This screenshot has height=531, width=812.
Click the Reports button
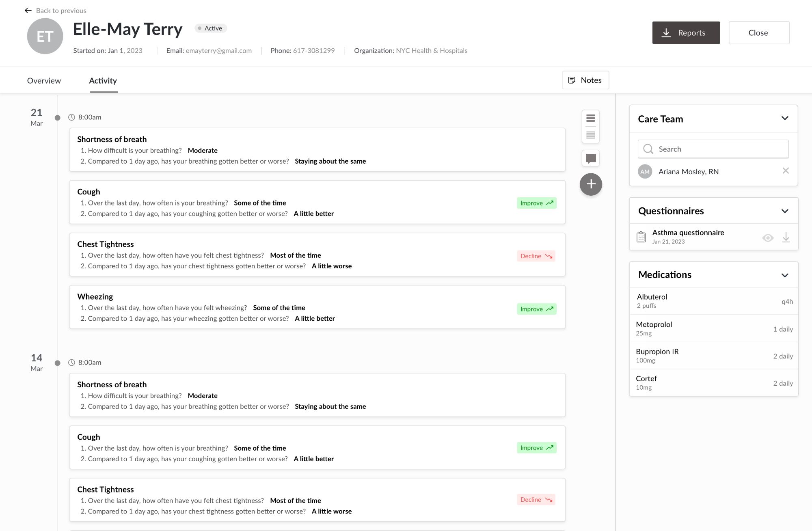pyautogui.click(x=686, y=32)
